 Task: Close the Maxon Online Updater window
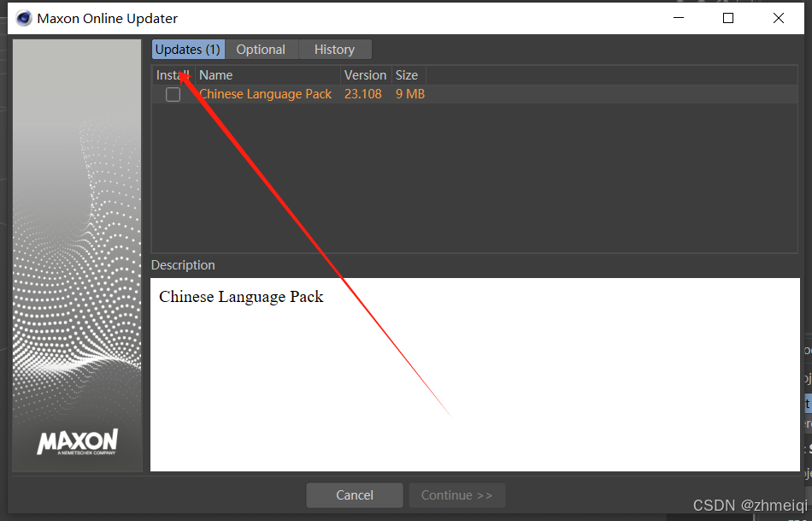click(779, 18)
